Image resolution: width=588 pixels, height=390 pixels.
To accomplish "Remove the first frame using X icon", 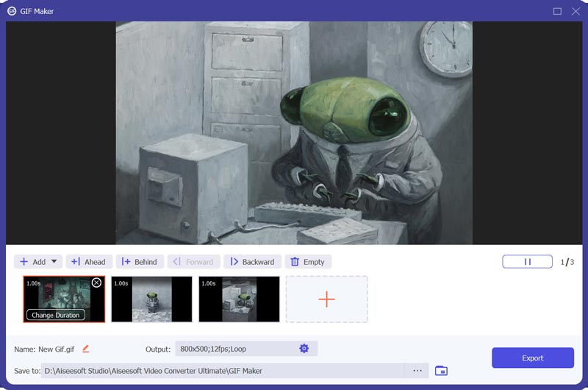I will [96, 283].
